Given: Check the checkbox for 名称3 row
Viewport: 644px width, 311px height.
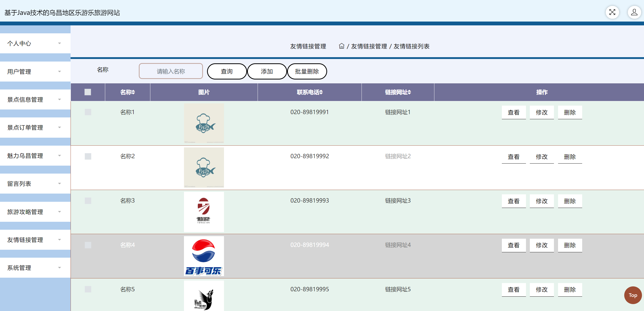Looking at the screenshot, I should tap(88, 200).
